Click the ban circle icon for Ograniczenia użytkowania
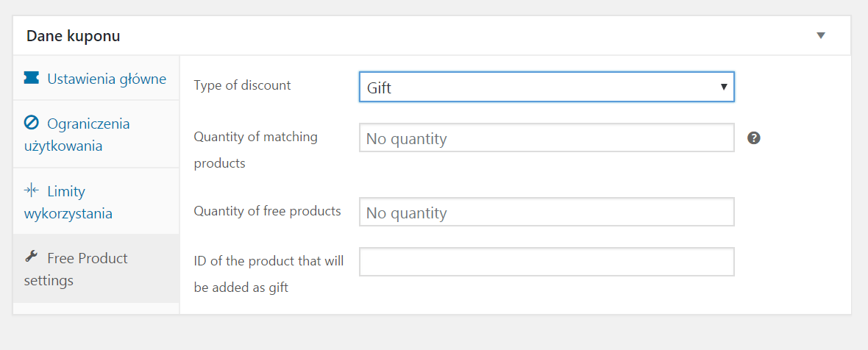Image resolution: width=868 pixels, height=350 pixels. tap(31, 123)
